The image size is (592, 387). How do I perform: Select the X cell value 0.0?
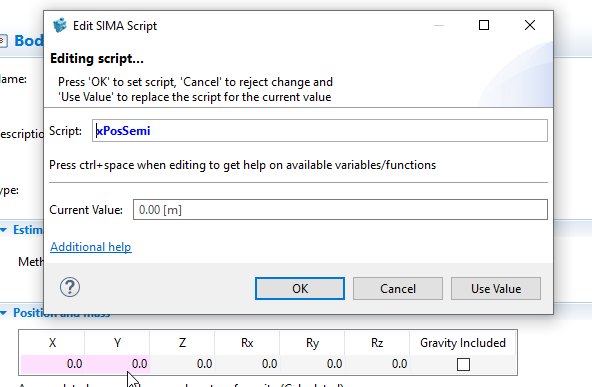coord(52,364)
